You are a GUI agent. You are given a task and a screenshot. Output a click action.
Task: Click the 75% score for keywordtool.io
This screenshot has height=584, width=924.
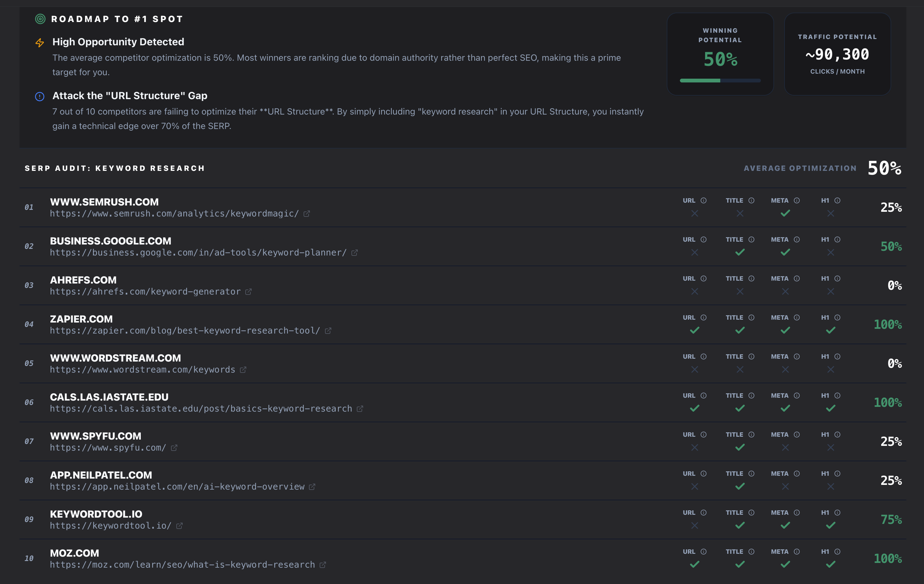coord(891,519)
